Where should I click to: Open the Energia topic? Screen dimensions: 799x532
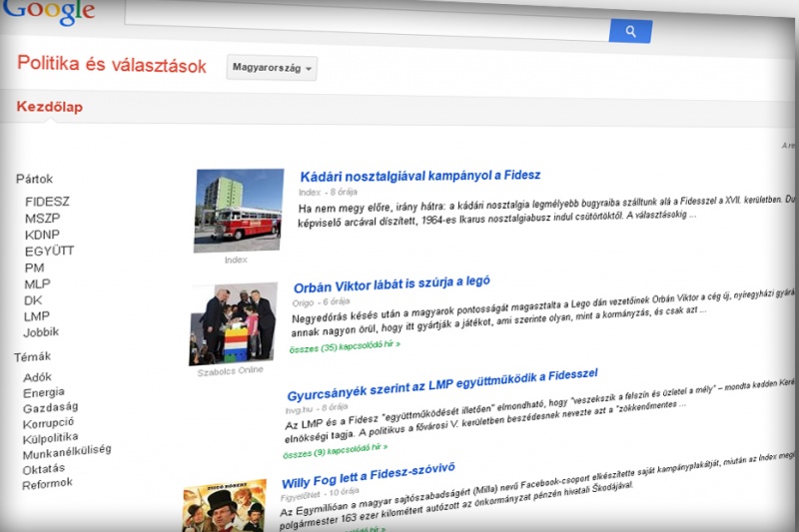point(44,392)
